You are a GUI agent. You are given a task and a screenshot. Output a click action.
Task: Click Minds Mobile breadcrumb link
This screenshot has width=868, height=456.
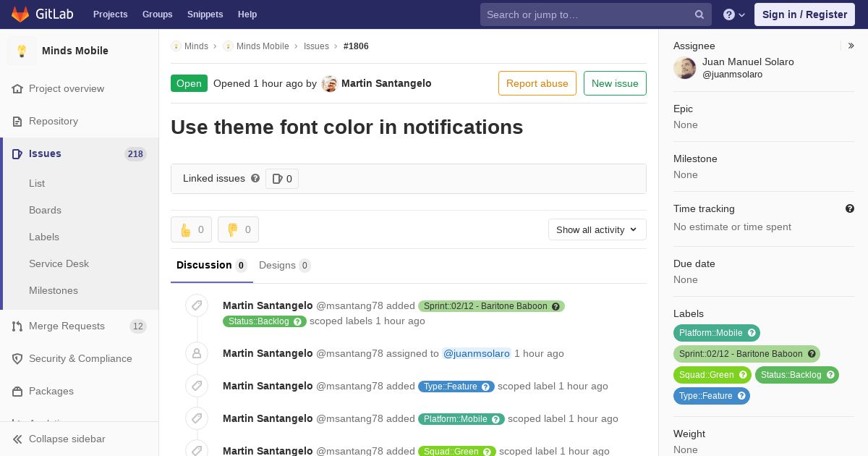tap(263, 46)
